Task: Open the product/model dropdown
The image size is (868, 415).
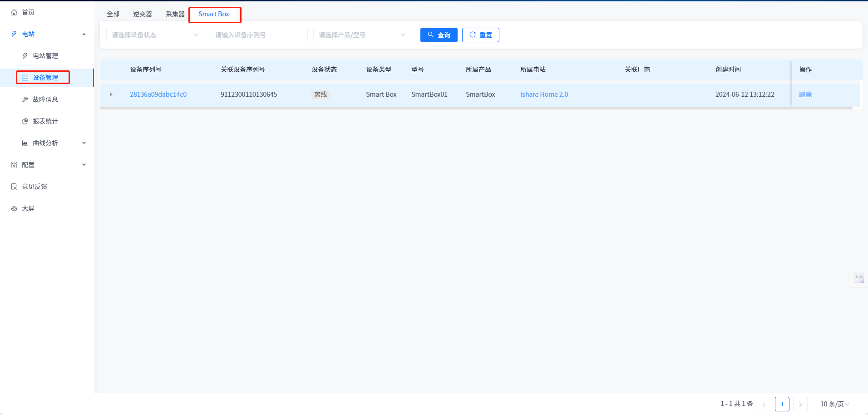Action: tap(362, 35)
